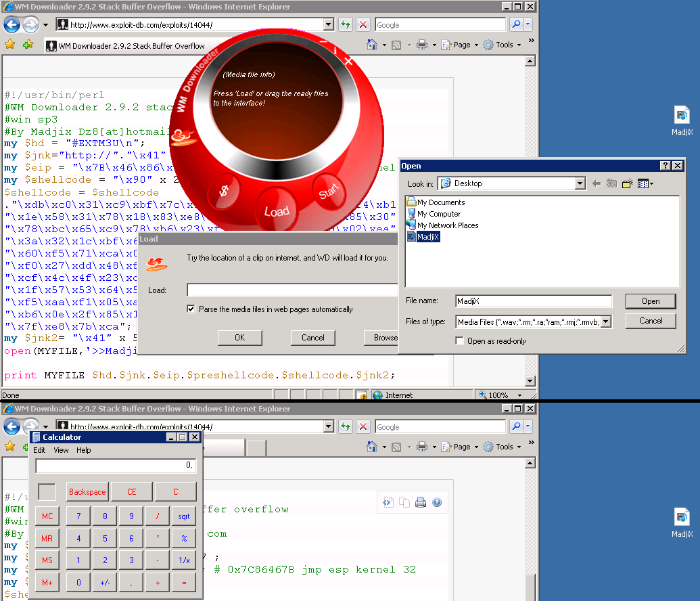700x601 pixels.
Task: Click Calculator digit 7 button
Action: coord(78,516)
